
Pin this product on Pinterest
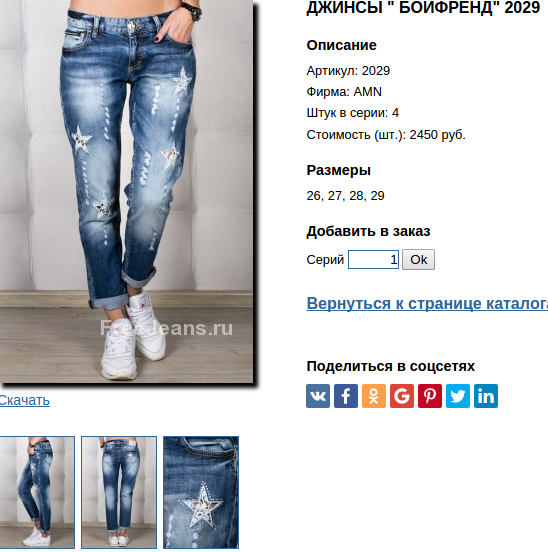tap(430, 396)
